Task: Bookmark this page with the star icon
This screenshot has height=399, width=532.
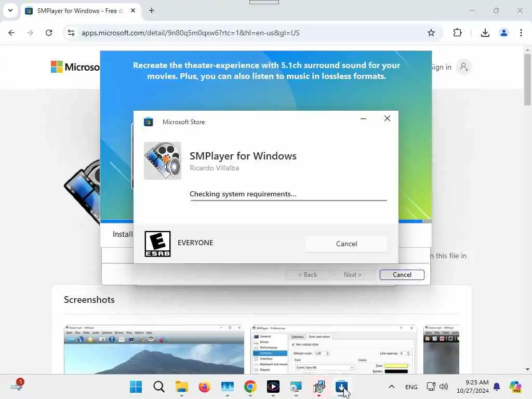Action: 431,33
